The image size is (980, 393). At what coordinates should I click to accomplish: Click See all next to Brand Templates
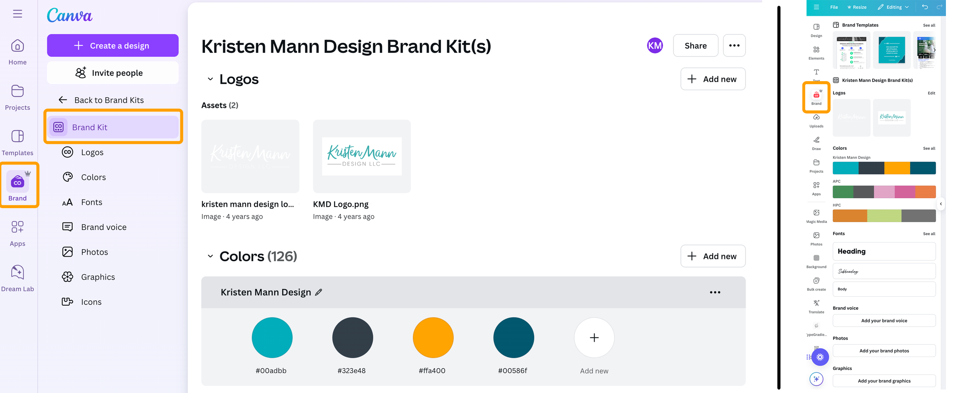(929, 25)
